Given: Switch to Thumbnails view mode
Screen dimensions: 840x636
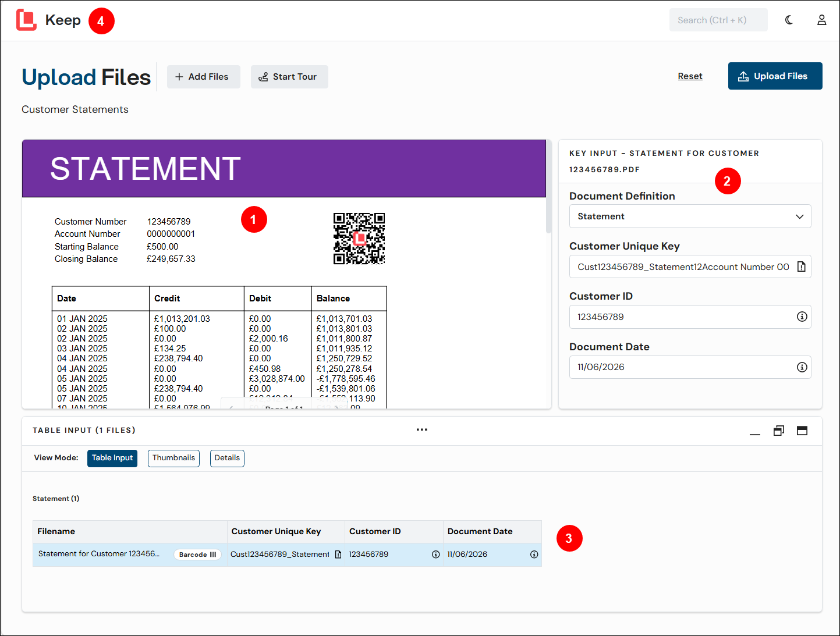Looking at the screenshot, I should (x=173, y=458).
